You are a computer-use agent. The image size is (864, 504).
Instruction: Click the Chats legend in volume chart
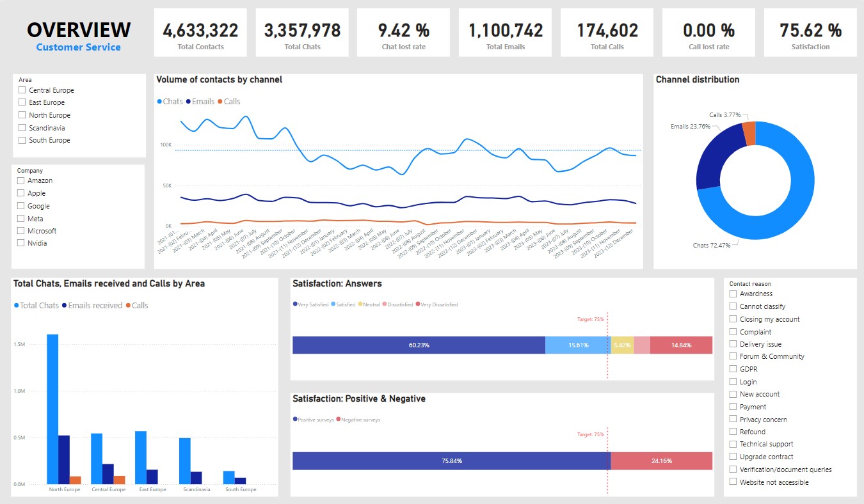tap(170, 102)
